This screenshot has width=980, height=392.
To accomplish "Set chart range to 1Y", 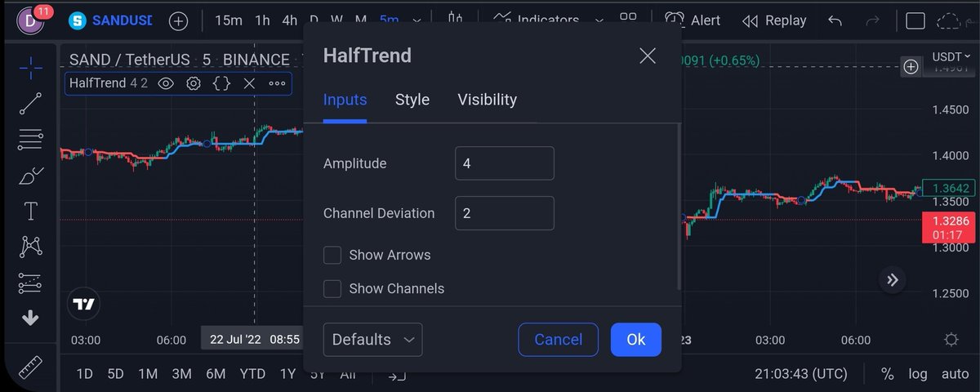I will pos(287,374).
